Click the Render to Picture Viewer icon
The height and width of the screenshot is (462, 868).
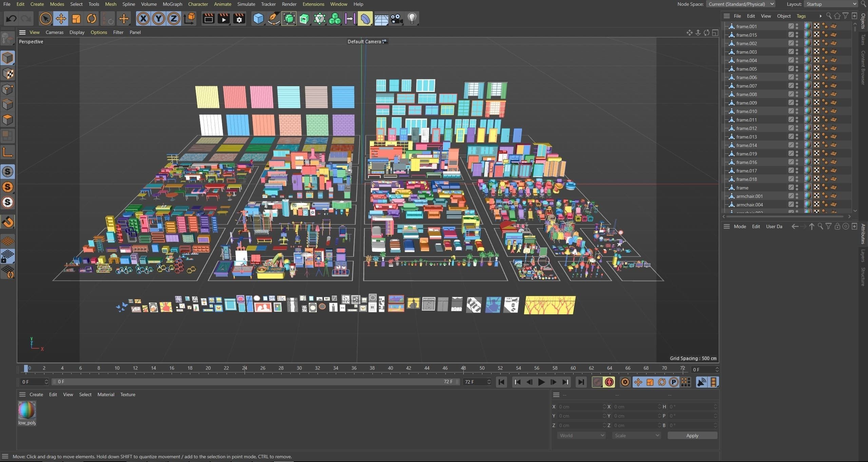(x=224, y=19)
